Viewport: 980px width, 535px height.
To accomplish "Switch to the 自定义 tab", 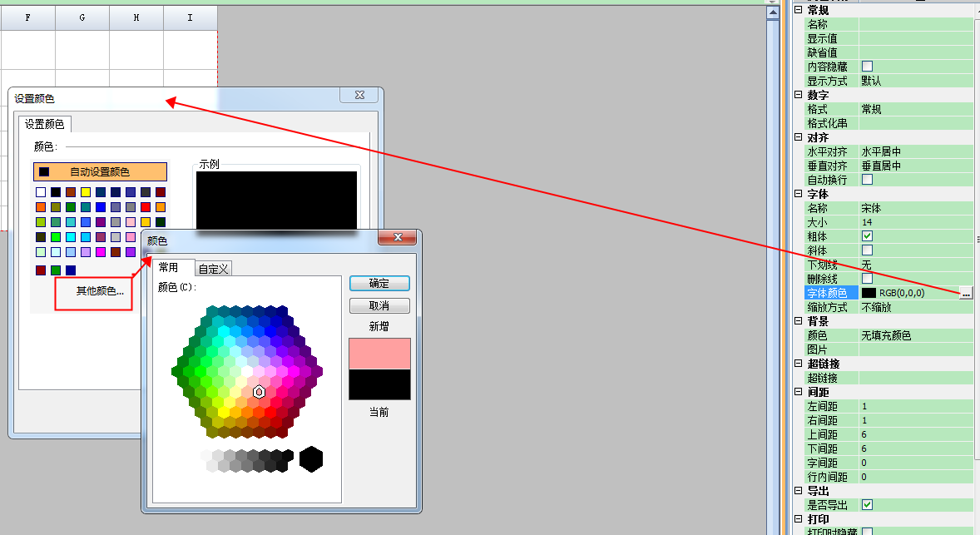I will pyautogui.click(x=214, y=268).
